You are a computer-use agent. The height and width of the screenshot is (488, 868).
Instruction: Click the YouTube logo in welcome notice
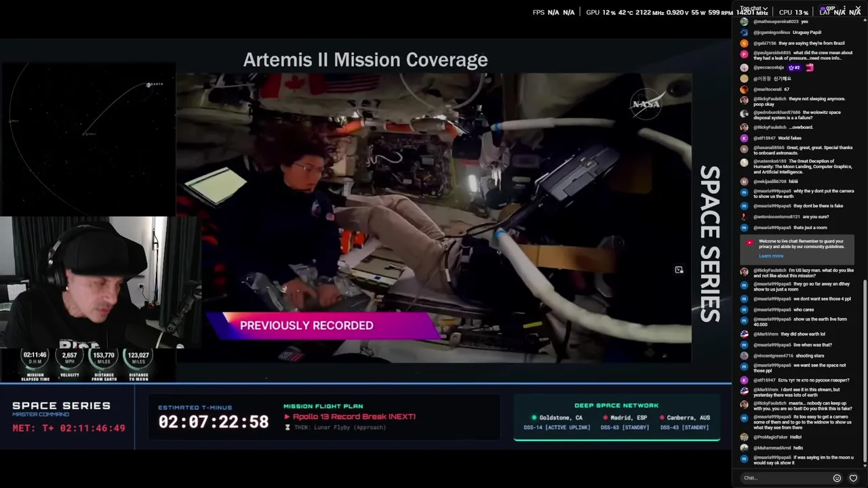tap(749, 243)
